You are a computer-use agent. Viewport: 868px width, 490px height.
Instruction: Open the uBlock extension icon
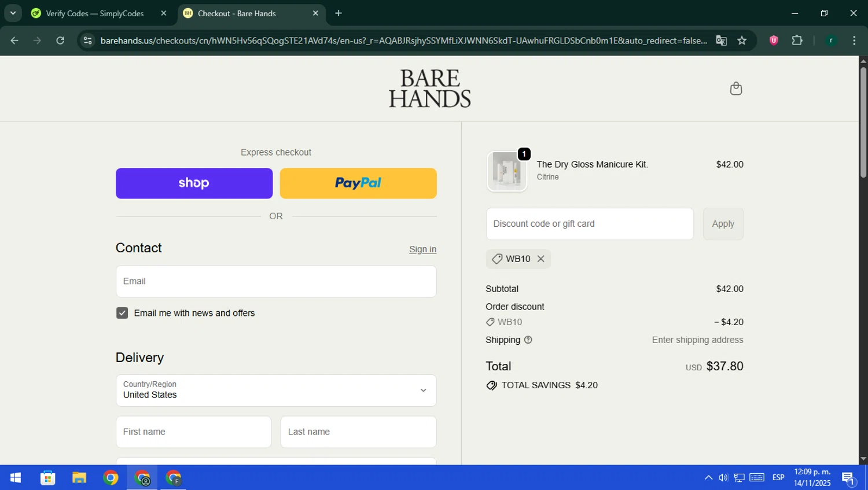(x=774, y=40)
